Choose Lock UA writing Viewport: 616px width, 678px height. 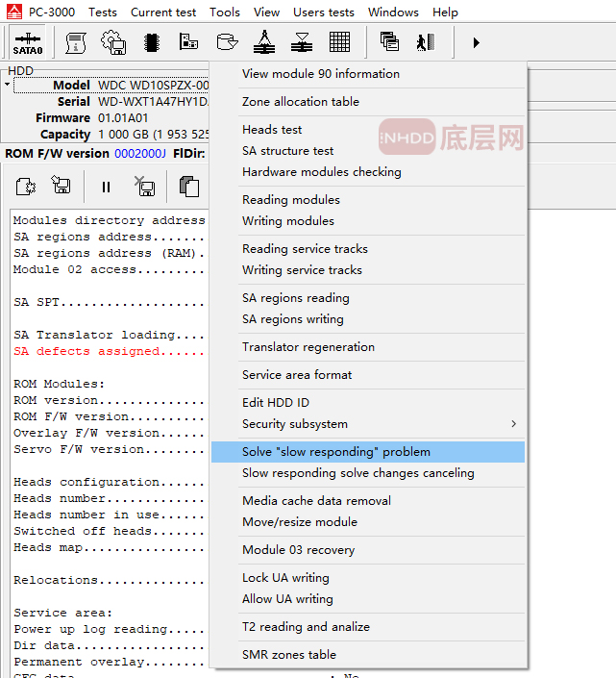pyautogui.click(x=368, y=578)
